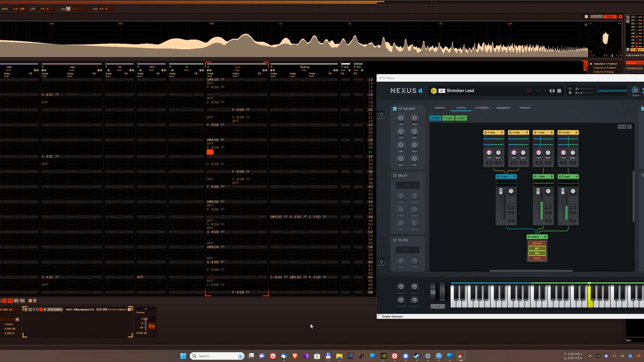Open the Shotokan Lead preset name
The image size is (644, 362).
point(460,91)
